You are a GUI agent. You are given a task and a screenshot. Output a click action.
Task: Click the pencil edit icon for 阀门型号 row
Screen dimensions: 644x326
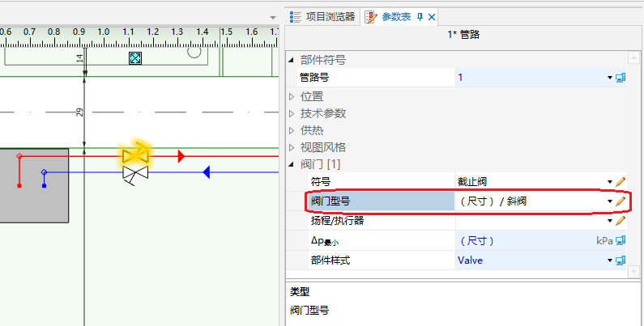tap(621, 201)
